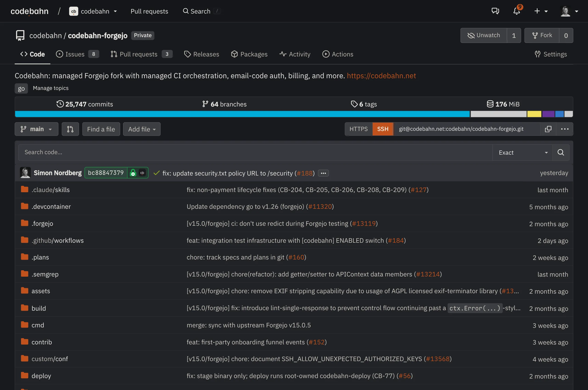Open the https://codebahn.net link
The image size is (588, 390).
pos(381,76)
